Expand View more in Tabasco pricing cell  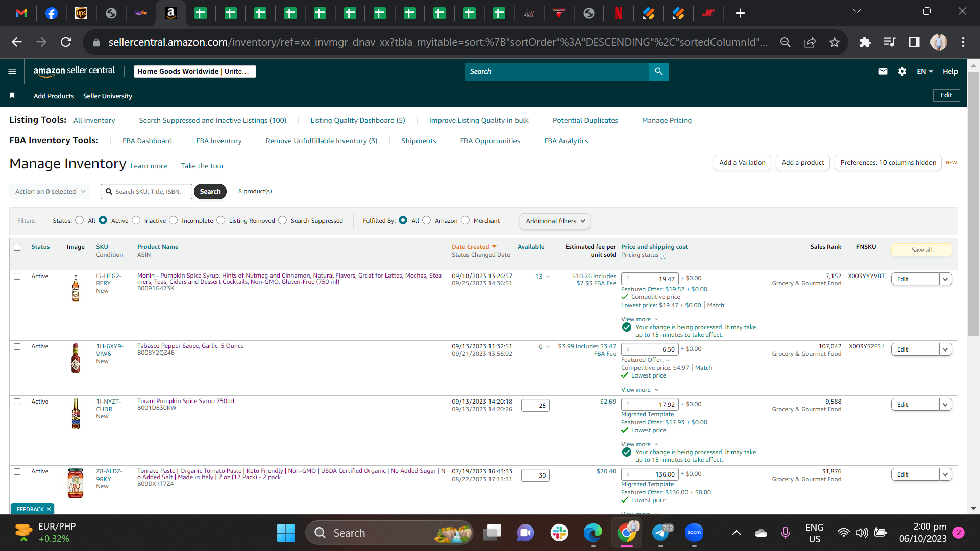pos(640,390)
